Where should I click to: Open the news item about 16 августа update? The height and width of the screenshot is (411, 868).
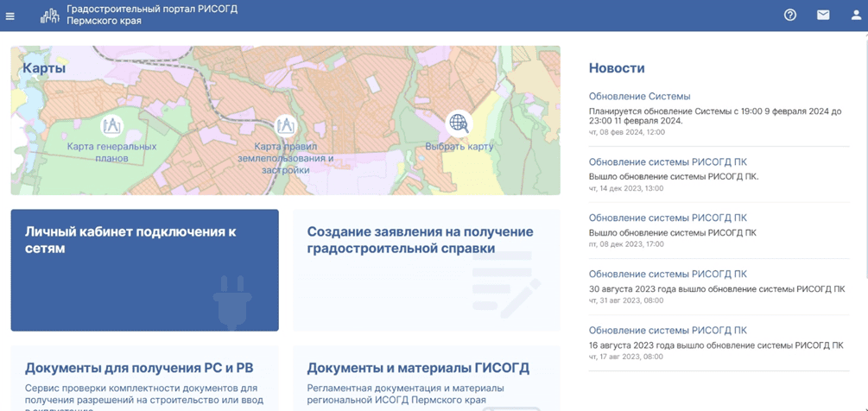tap(668, 331)
